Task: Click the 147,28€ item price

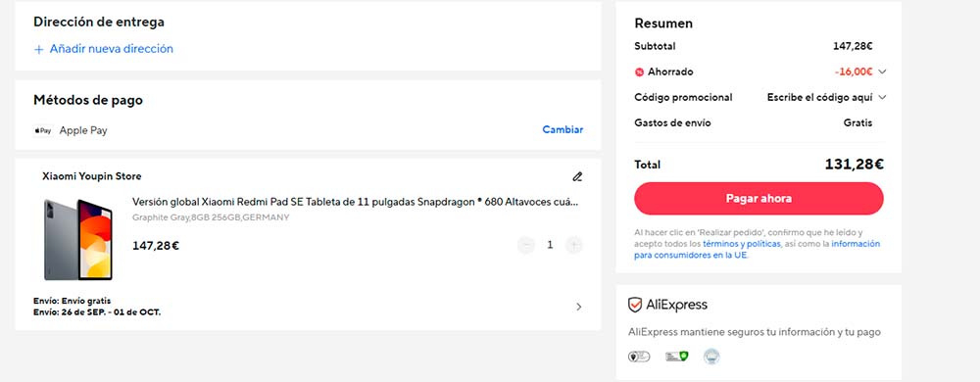Action: pyautogui.click(x=156, y=246)
